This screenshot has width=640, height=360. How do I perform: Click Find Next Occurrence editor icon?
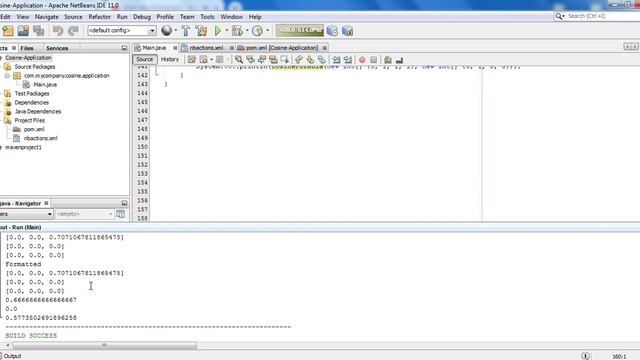[x=262, y=60]
